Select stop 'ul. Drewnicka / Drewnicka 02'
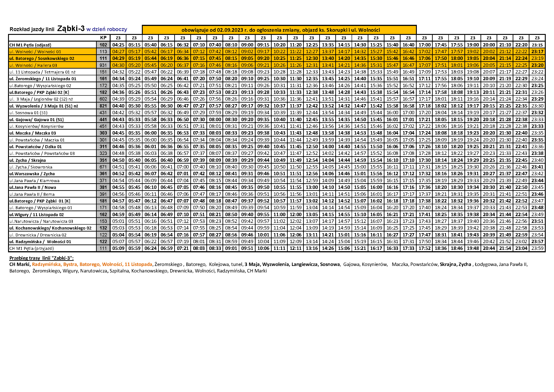554x392 pixels. (x=38, y=235)
